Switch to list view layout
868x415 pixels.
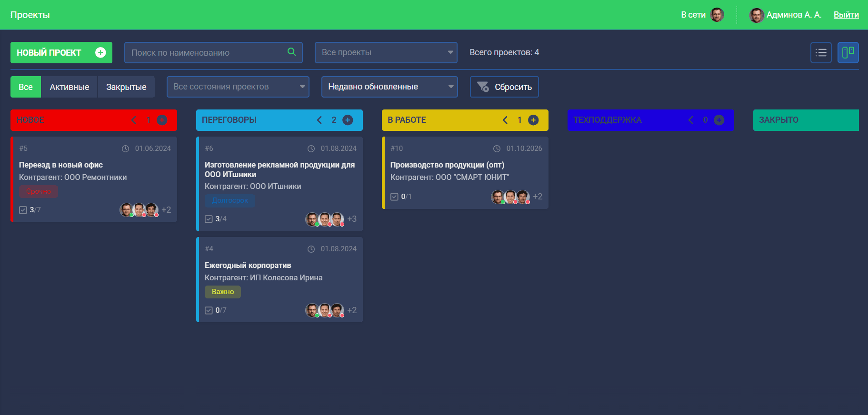pos(821,53)
